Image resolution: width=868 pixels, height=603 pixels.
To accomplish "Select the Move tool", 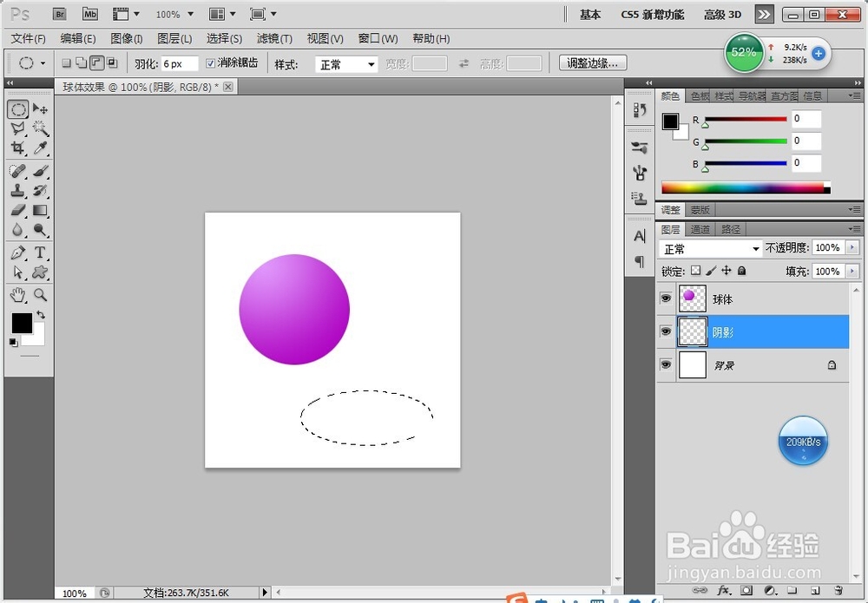I will tap(40, 109).
